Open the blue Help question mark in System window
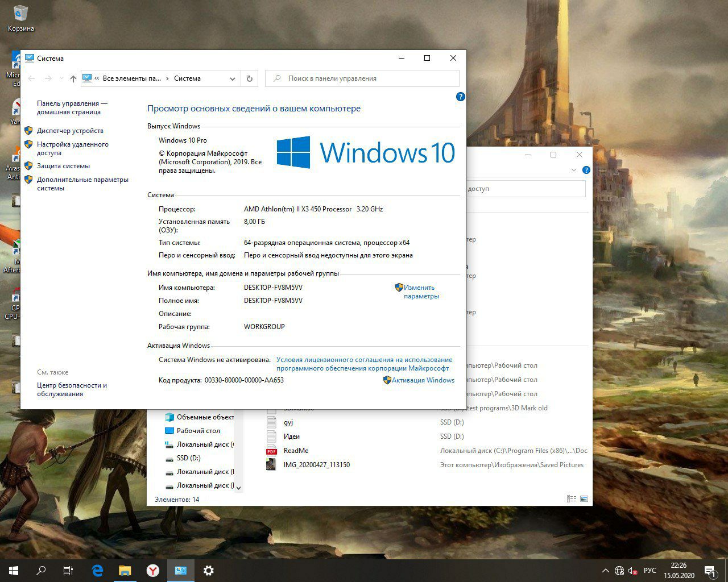This screenshot has width=728, height=582. point(461,97)
